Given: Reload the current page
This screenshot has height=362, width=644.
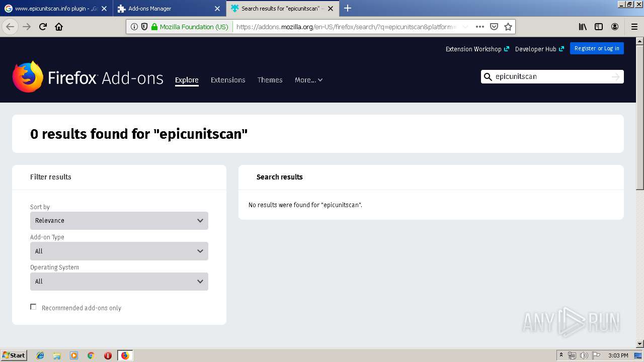Looking at the screenshot, I should coord(43,27).
